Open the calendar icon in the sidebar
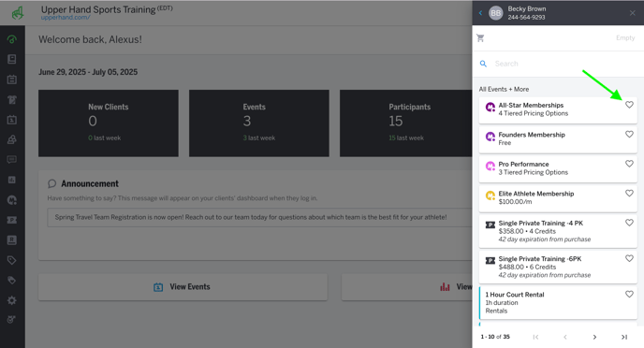The image size is (644, 348). point(12,80)
